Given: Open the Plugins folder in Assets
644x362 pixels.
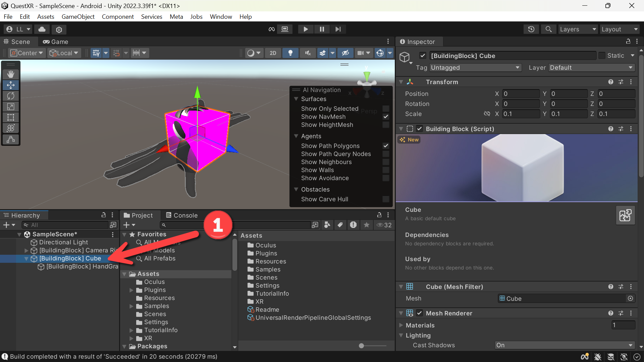Looking at the screenshot, I should [x=266, y=253].
